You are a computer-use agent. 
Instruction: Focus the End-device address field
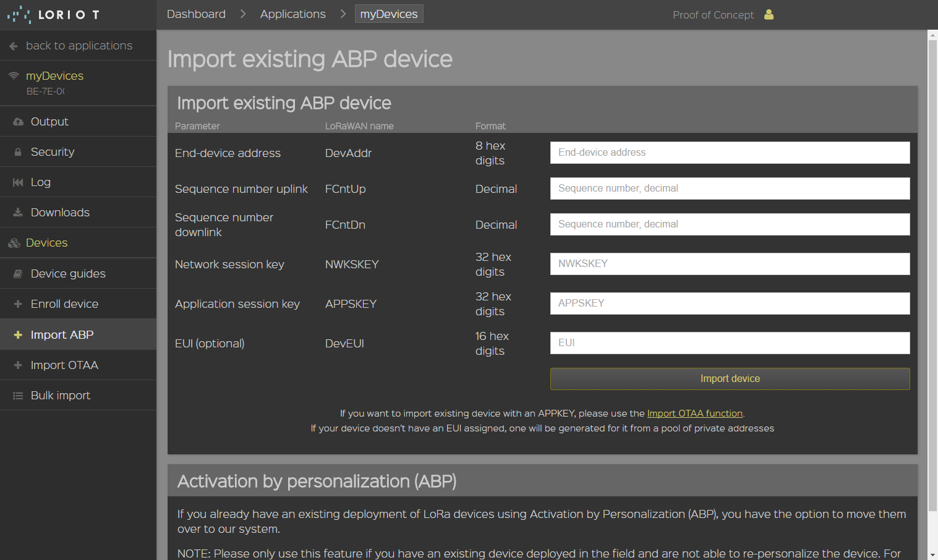pyautogui.click(x=730, y=153)
